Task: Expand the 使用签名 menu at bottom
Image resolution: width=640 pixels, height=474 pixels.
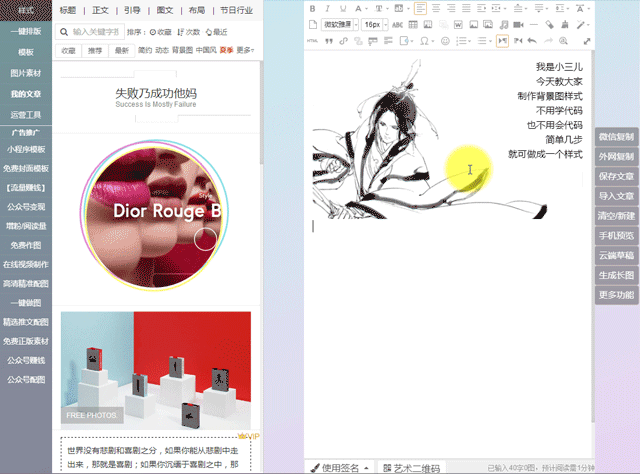Action: (340, 468)
